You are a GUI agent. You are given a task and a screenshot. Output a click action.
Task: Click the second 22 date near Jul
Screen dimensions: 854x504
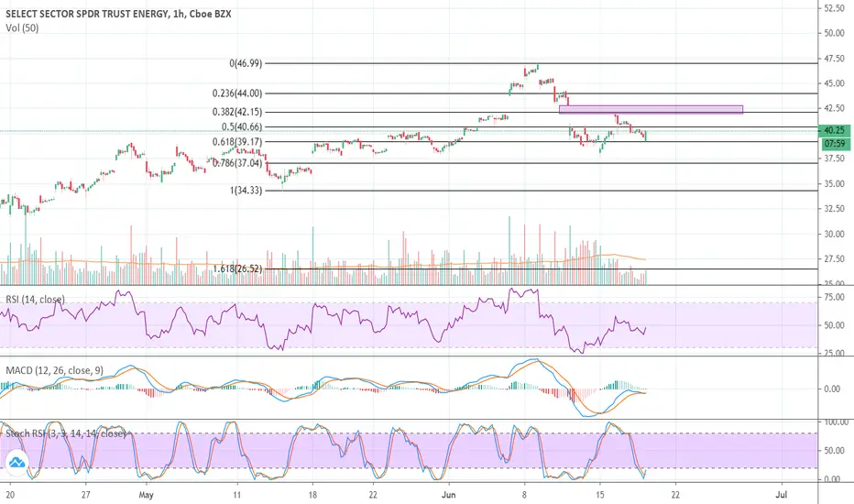point(675,495)
